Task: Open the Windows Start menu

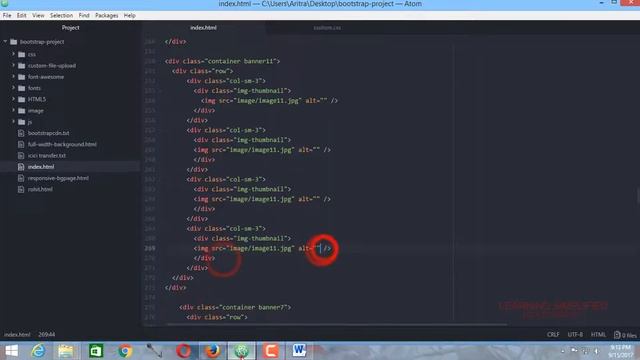Action: click(x=11, y=351)
